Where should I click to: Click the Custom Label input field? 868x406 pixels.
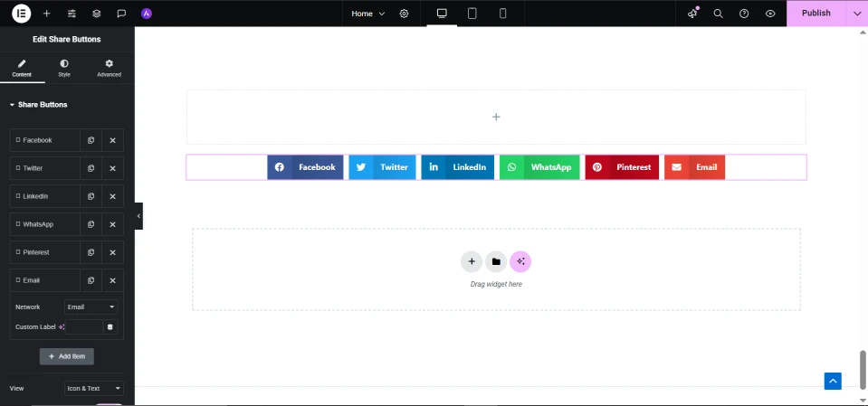pyautogui.click(x=84, y=327)
